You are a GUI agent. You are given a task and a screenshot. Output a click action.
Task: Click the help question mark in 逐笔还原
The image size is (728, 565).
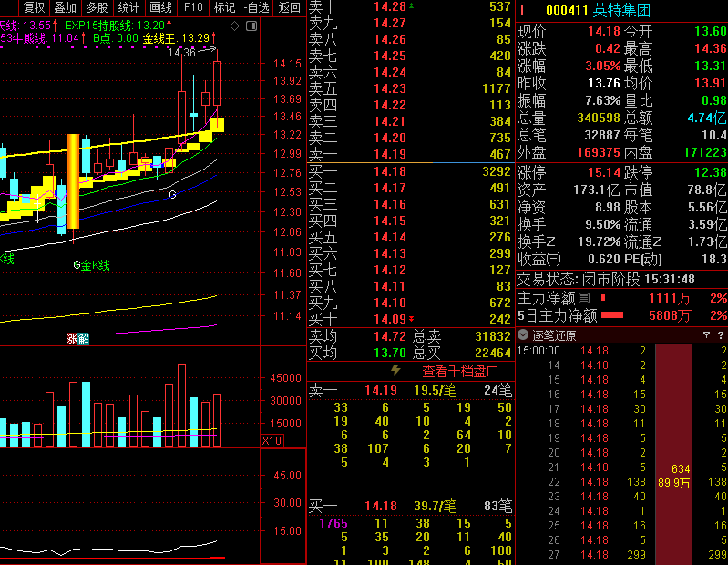[x=720, y=335]
